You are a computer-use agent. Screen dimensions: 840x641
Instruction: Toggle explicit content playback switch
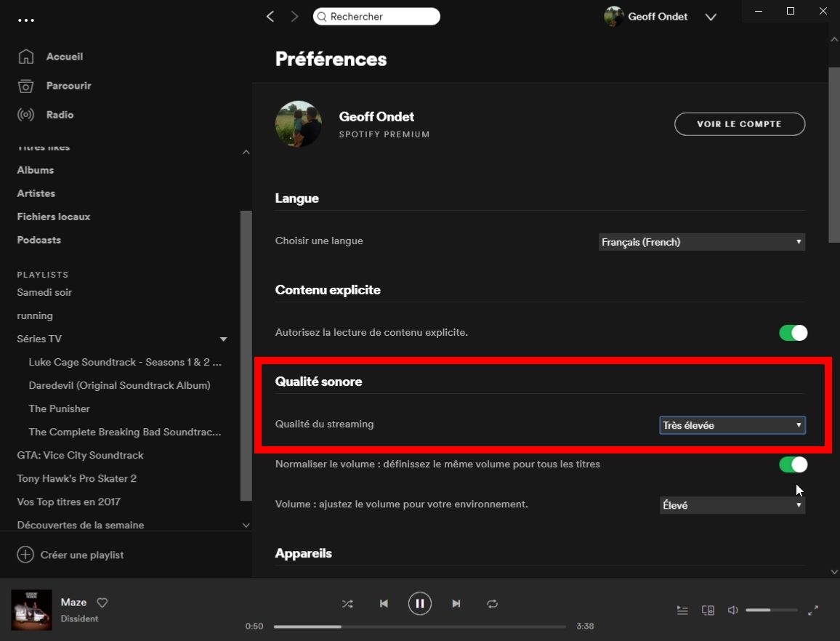point(793,333)
